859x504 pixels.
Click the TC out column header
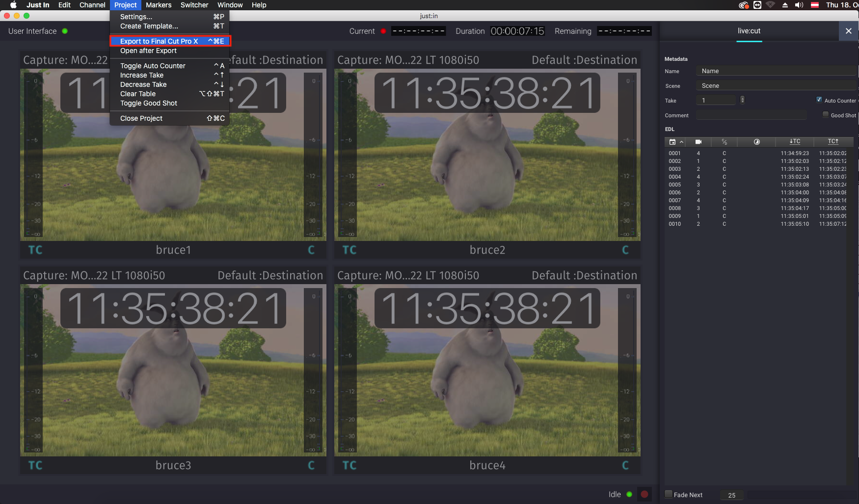coord(833,141)
